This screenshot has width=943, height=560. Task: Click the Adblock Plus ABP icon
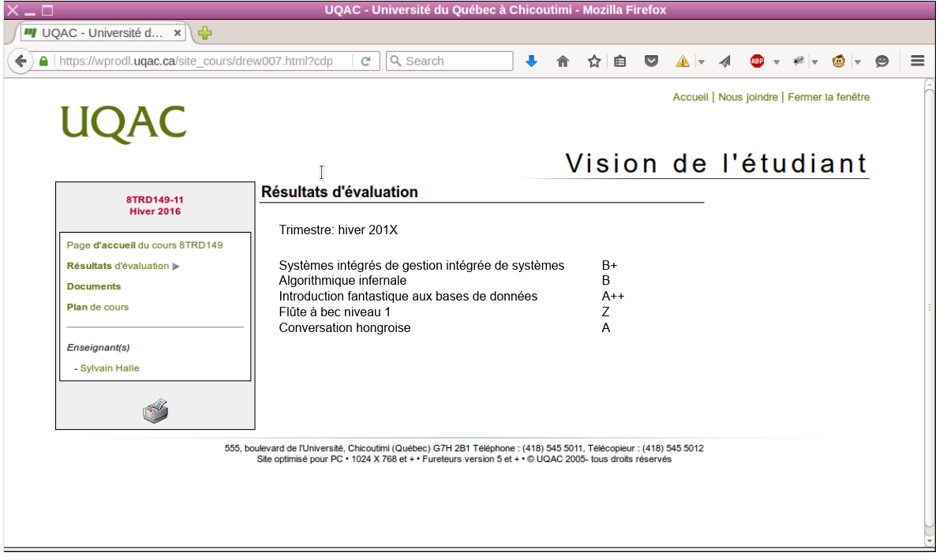757,62
